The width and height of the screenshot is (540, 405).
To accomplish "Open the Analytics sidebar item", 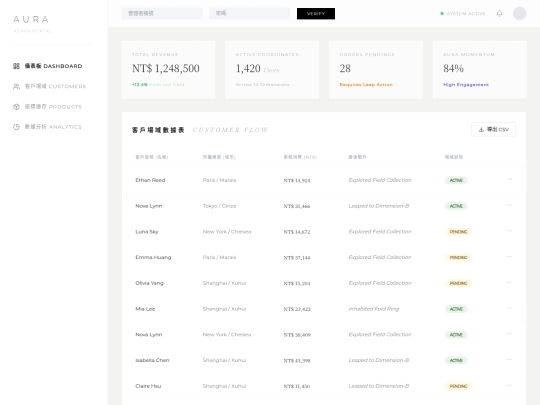I will coord(48,127).
